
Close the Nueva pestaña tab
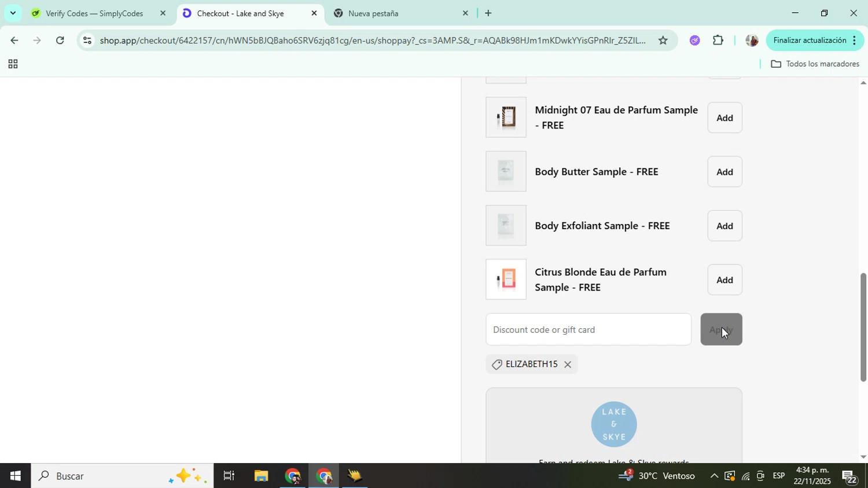(465, 13)
